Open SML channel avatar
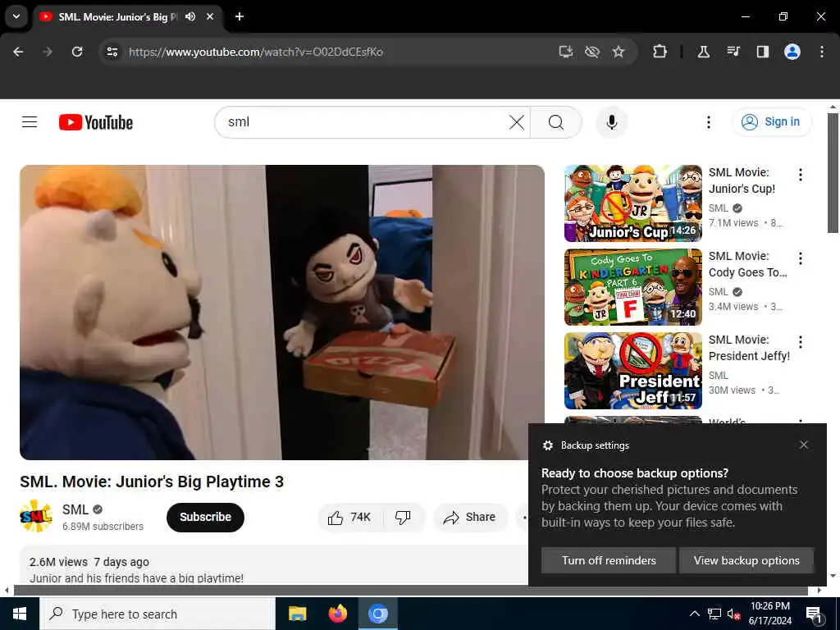Screen dimensions: 840x630 click(x=36, y=517)
